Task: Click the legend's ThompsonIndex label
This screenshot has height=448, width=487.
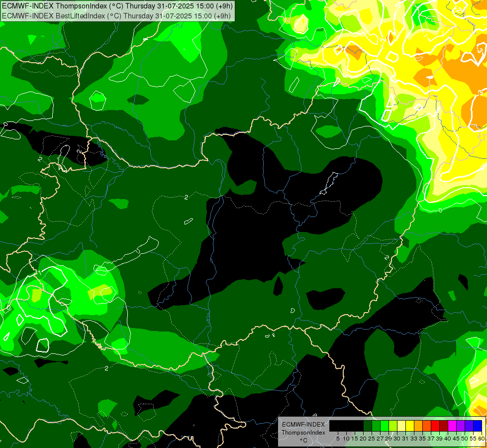Action: 303,433
